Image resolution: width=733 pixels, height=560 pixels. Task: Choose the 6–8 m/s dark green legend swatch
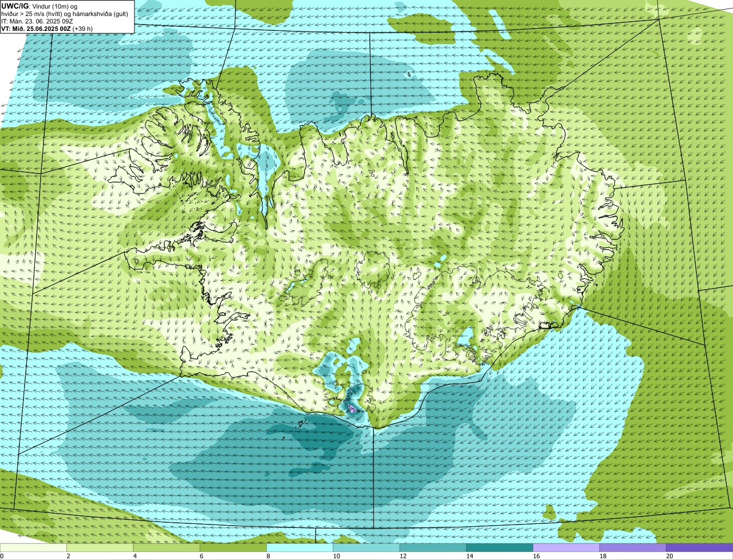233,547
